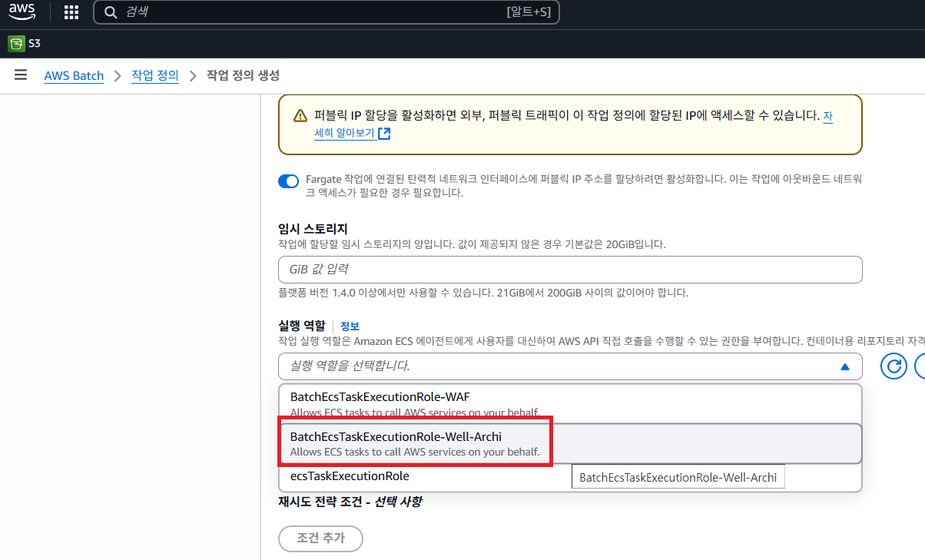This screenshot has width=925, height=560.
Task: Click the 임시 스토리지 heading
Action: pyautogui.click(x=313, y=229)
